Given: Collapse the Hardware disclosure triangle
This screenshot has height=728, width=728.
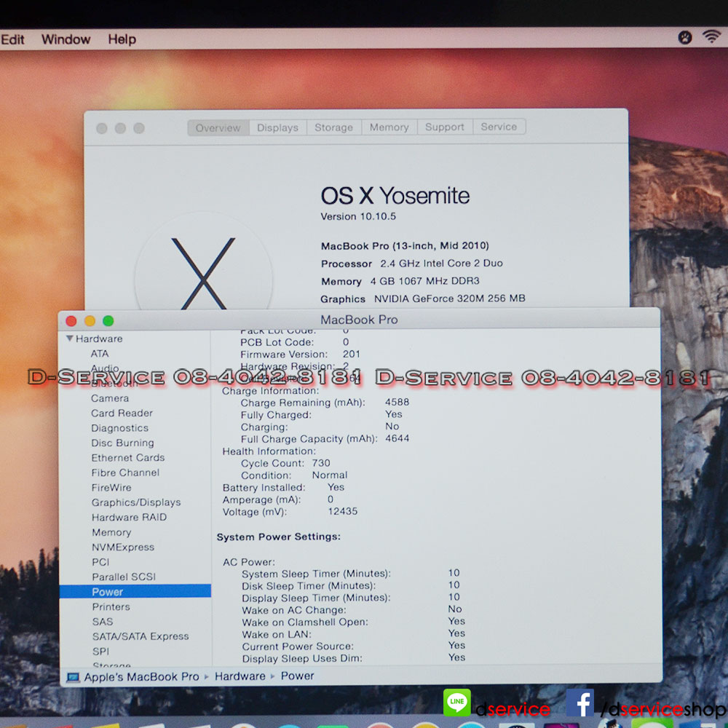Looking at the screenshot, I should tap(70, 339).
